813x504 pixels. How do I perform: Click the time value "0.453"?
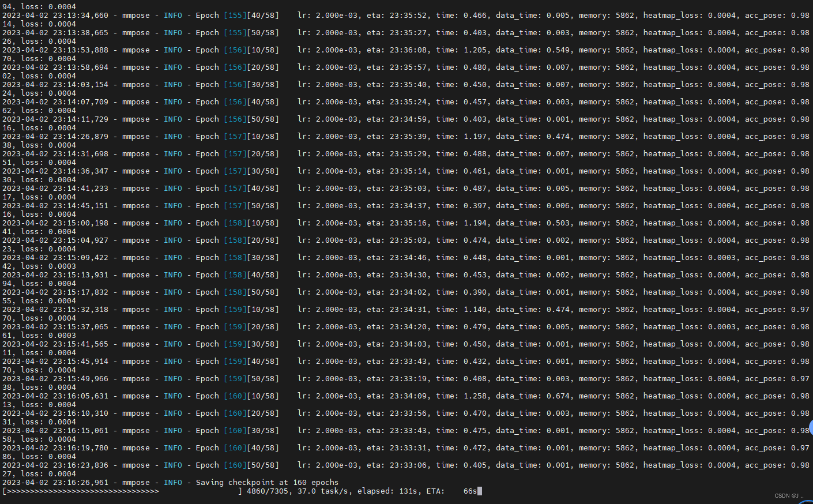click(475, 275)
